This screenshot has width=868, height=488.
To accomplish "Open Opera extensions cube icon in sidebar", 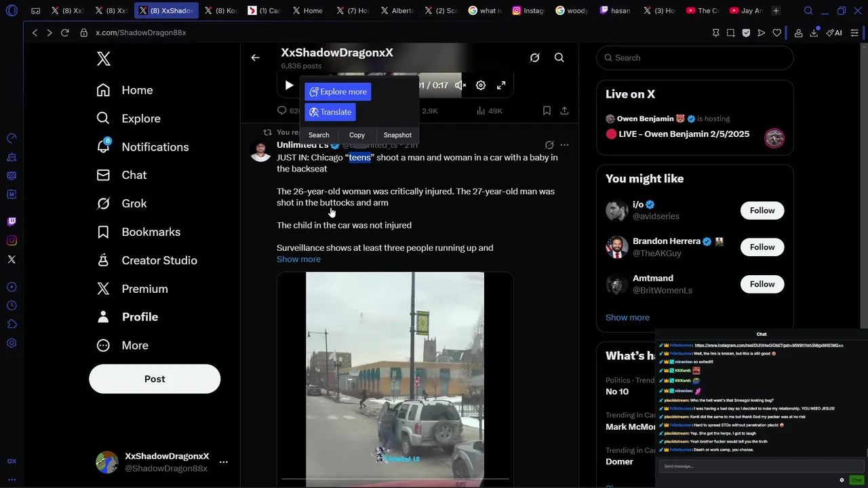I will pos(12,324).
